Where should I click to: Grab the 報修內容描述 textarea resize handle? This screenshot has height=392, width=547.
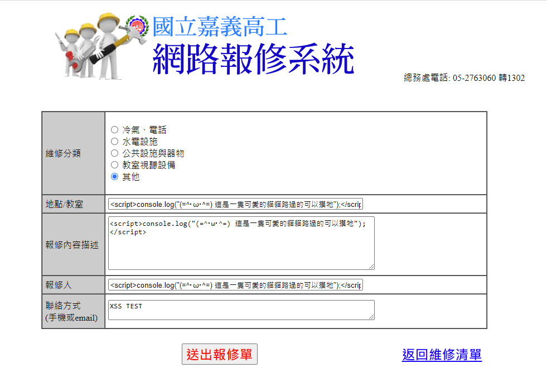371,267
